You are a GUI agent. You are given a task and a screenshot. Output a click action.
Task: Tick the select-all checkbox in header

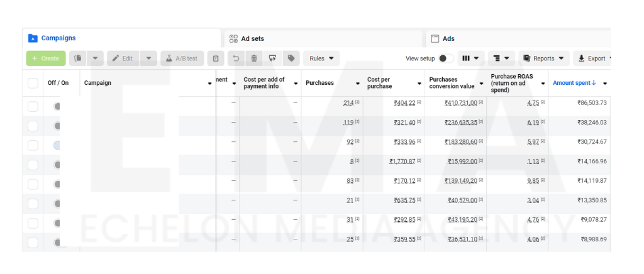33,83
